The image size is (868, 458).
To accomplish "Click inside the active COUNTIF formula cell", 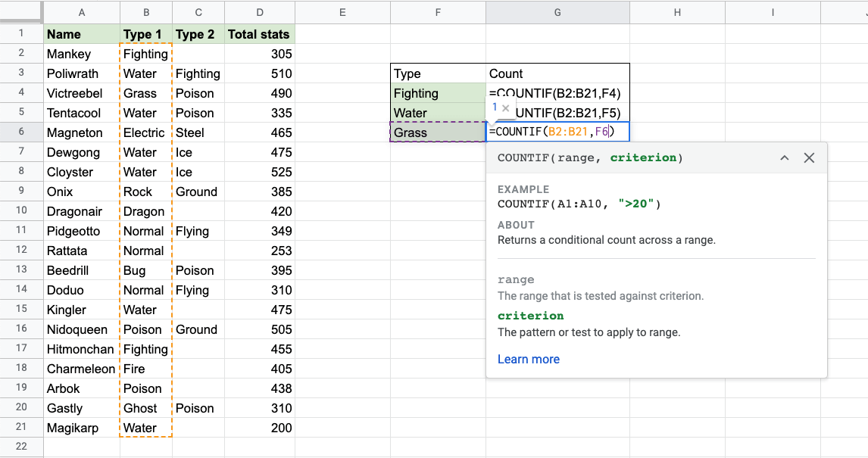I will (x=557, y=132).
